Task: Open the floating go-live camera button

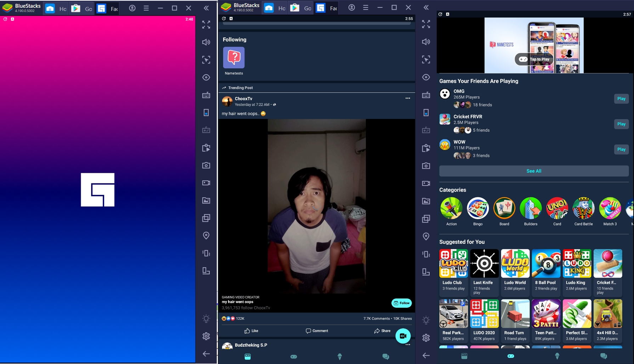Action: [x=403, y=336]
